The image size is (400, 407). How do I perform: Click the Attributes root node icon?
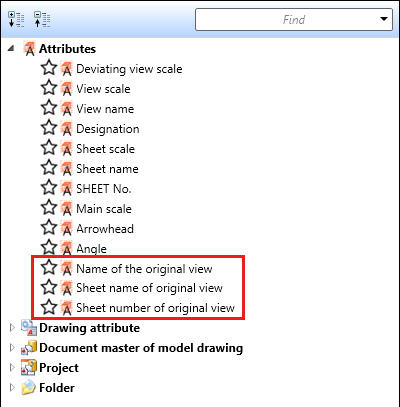pos(29,49)
